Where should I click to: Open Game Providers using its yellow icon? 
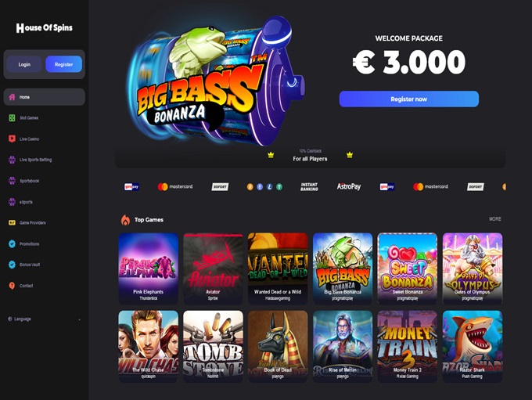[12, 223]
